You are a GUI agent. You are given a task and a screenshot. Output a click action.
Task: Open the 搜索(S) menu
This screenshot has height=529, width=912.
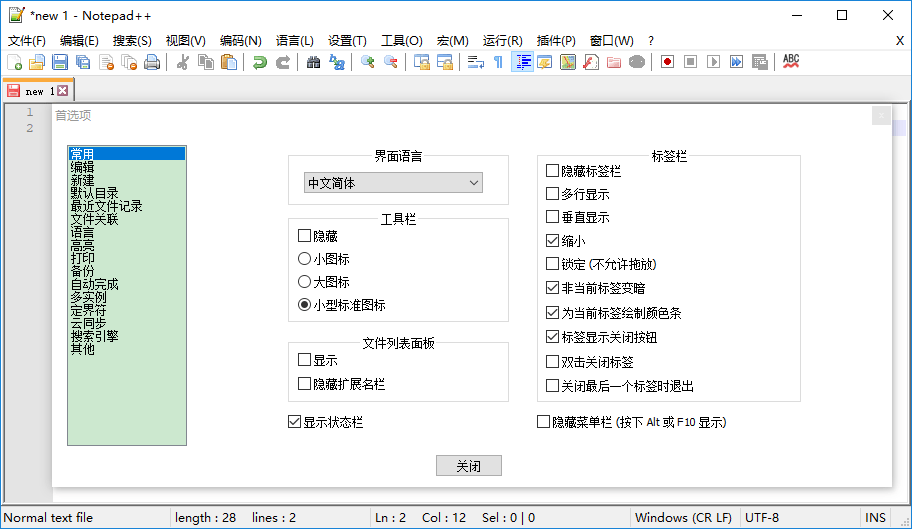(x=132, y=41)
